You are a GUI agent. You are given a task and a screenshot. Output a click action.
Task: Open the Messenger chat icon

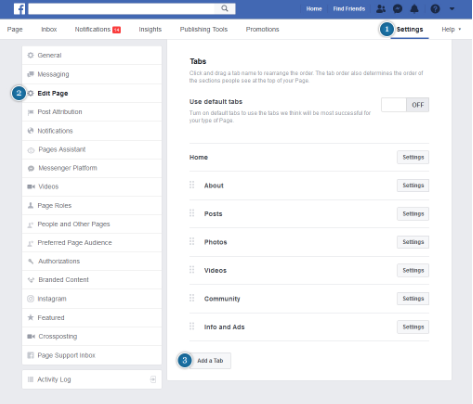pyautogui.click(x=397, y=9)
